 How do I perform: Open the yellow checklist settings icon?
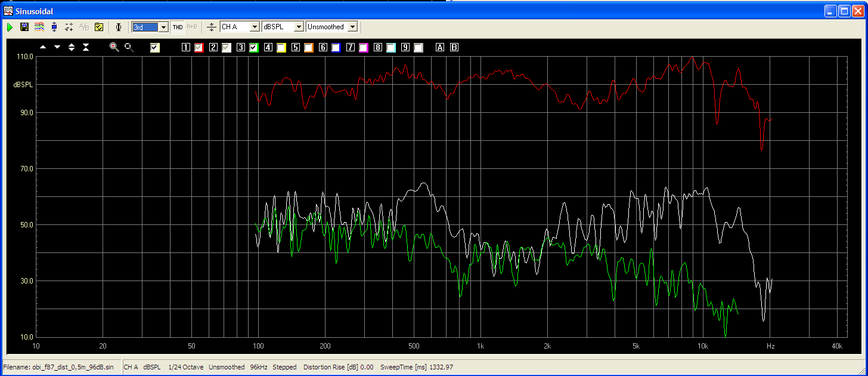tap(99, 27)
